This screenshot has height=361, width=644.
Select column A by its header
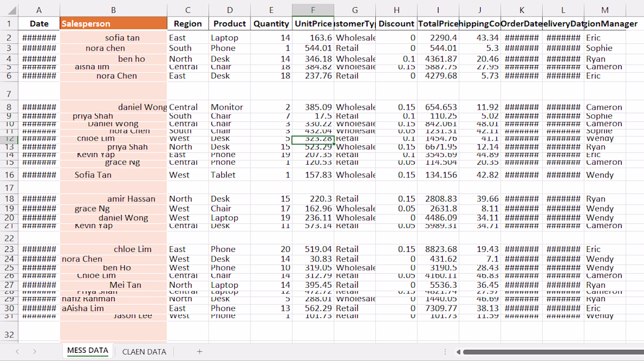(x=39, y=10)
